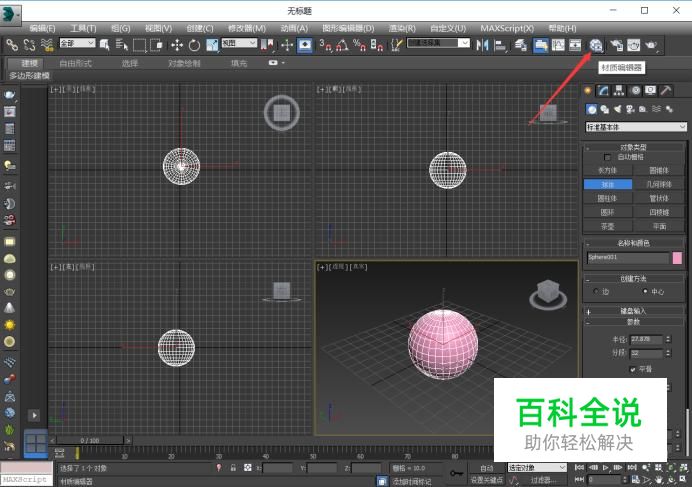
Task: Toggle the 平滑 checkbox
Action: (x=632, y=369)
